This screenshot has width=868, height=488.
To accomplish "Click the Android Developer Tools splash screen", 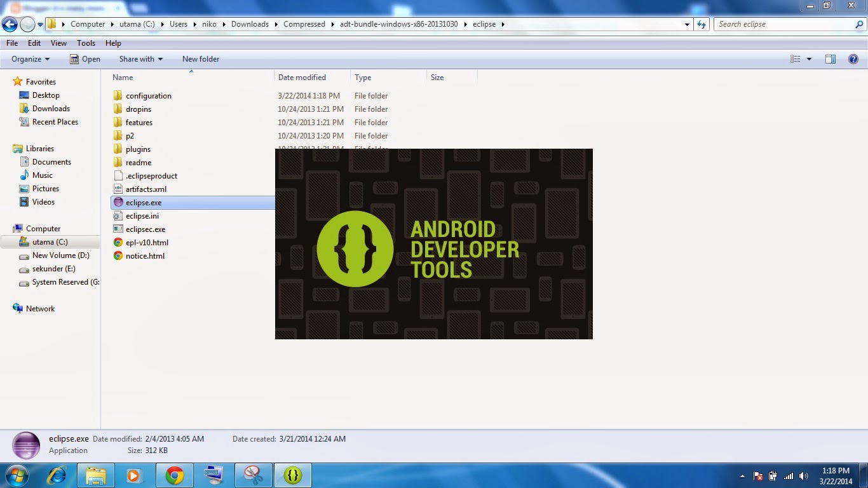I will click(x=434, y=244).
